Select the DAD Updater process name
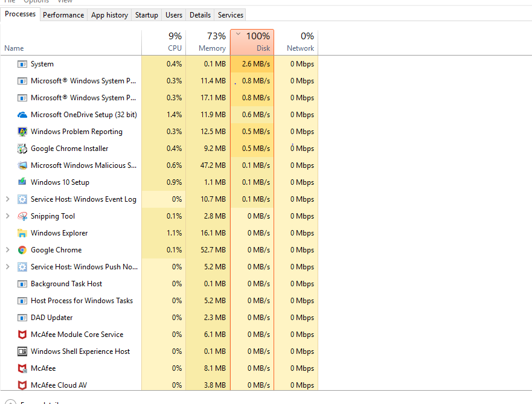The width and height of the screenshot is (532, 404). pos(51,318)
